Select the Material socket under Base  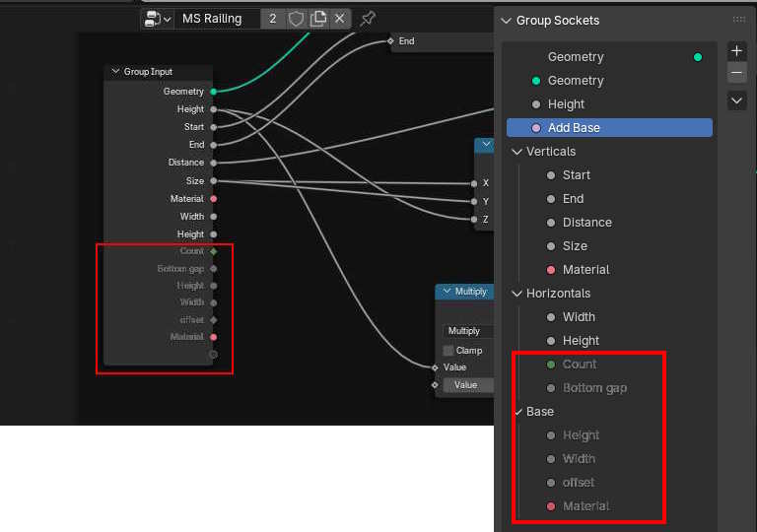(x=609, y=506)
